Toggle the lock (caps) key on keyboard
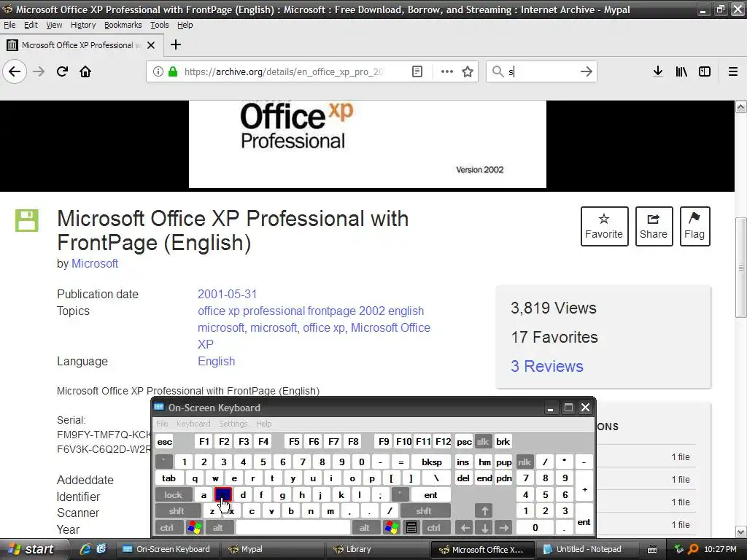Image resolution: width=747 pixels, height=560 pixels. (x=174, y=495)
